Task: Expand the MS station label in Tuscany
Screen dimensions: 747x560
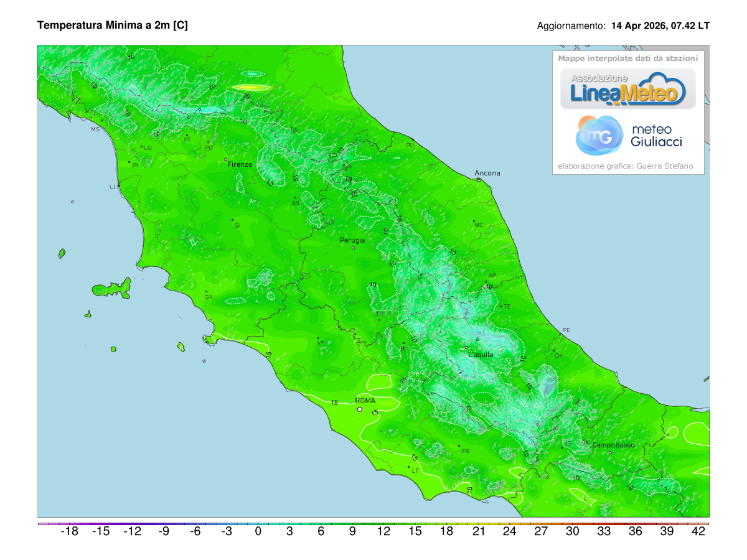Action: [95, 129]
